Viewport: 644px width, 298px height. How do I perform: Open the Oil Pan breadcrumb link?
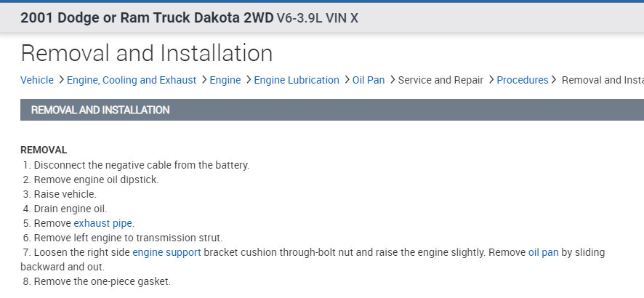pyautogui.click(x=369, y=80)
